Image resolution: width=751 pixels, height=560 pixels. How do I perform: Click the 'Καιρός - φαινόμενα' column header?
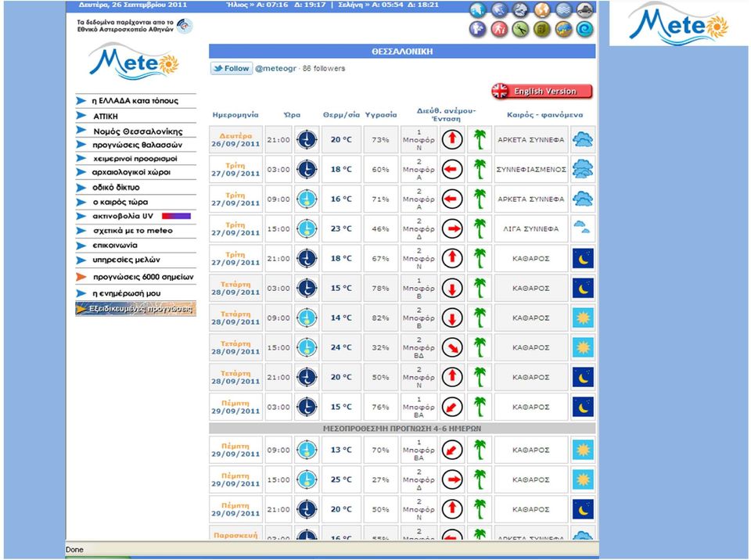pyautogui.click(x=544, y=115)
